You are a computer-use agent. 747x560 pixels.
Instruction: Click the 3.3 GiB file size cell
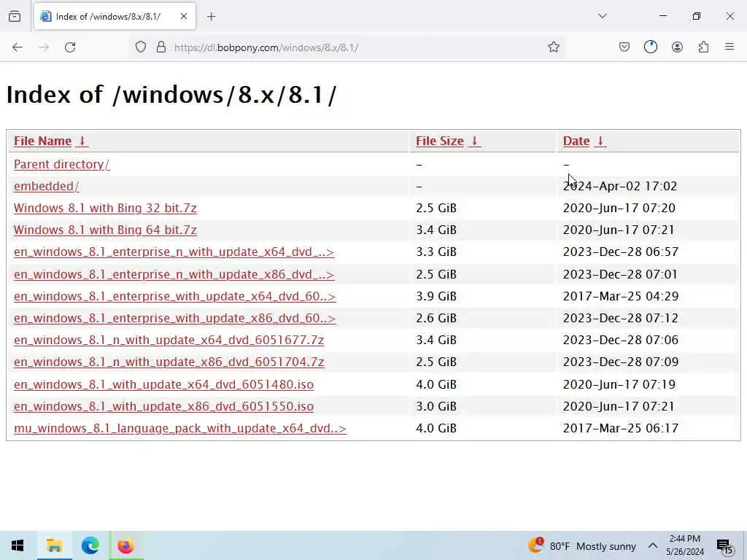(x=436, y=252)
